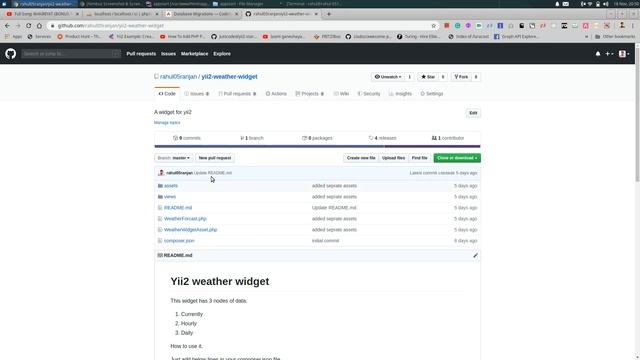This screenshot has width=640, height=360.
Task: Open the plus create-new dropdown in header
Action: point(609,53)
